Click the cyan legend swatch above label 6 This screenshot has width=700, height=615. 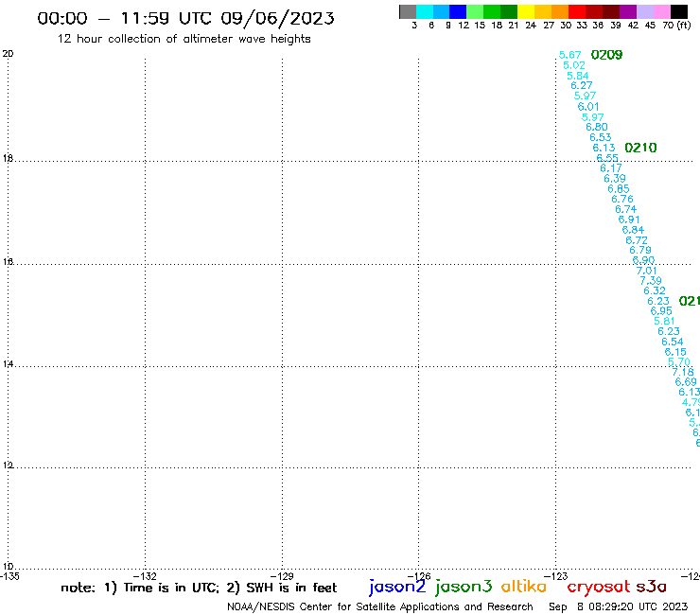pos(425,11)
